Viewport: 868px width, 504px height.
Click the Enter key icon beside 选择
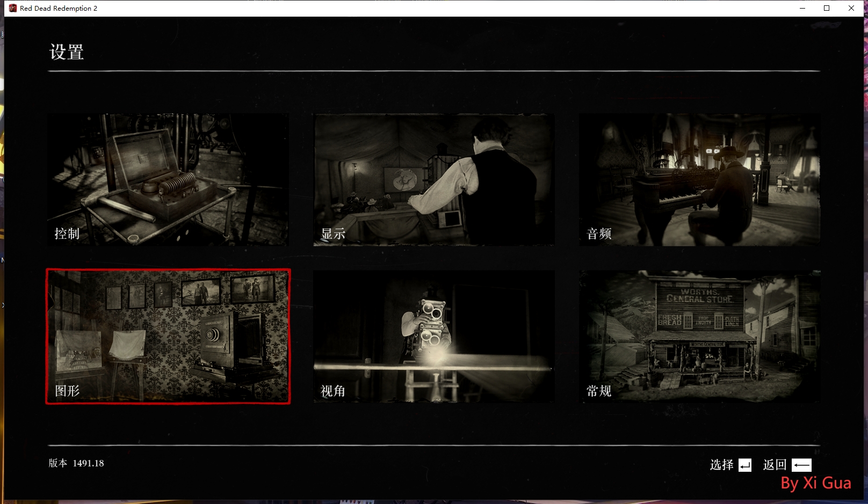745,465
